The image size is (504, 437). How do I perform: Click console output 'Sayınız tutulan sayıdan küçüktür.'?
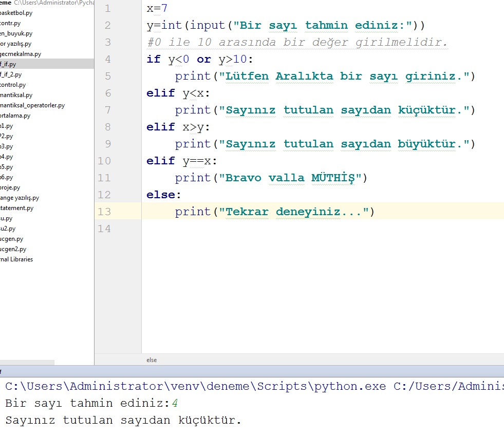123,420
